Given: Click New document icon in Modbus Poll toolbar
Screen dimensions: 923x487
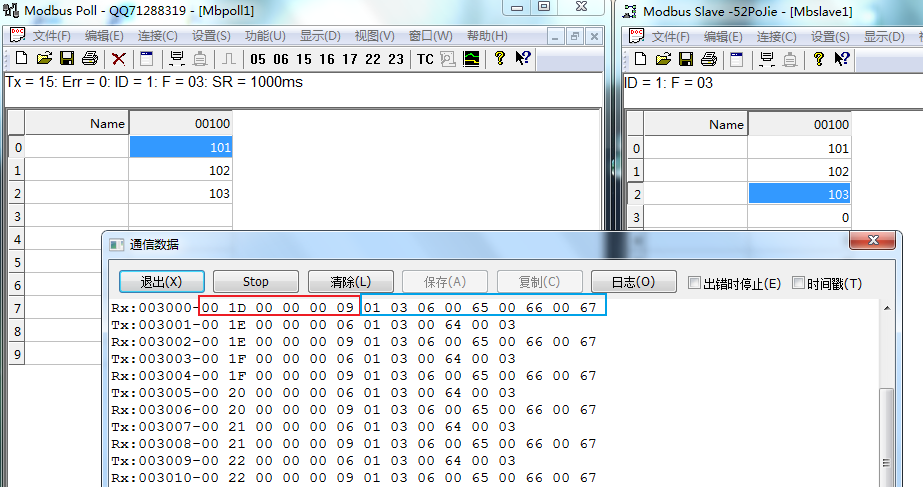Looking at the screenshot, I should coord(21,58).
